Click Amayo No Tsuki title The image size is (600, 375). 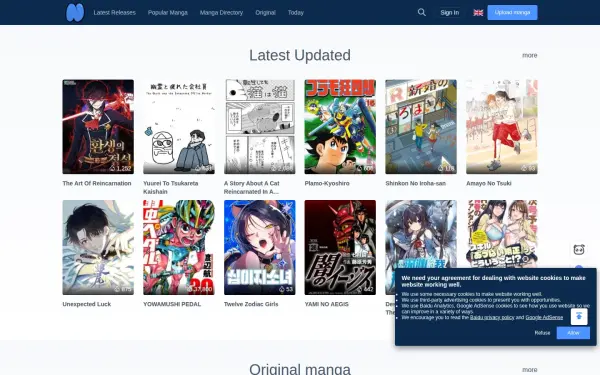click(489, 183)
